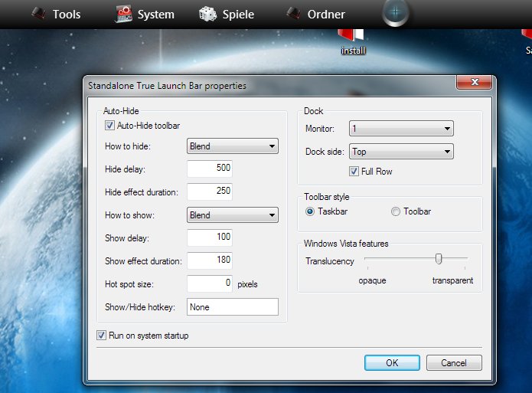Click the Show/Hide hotkey field
The width and height of the screenshot is (532, 393).
pyautogui.click(x=233, y=306)
